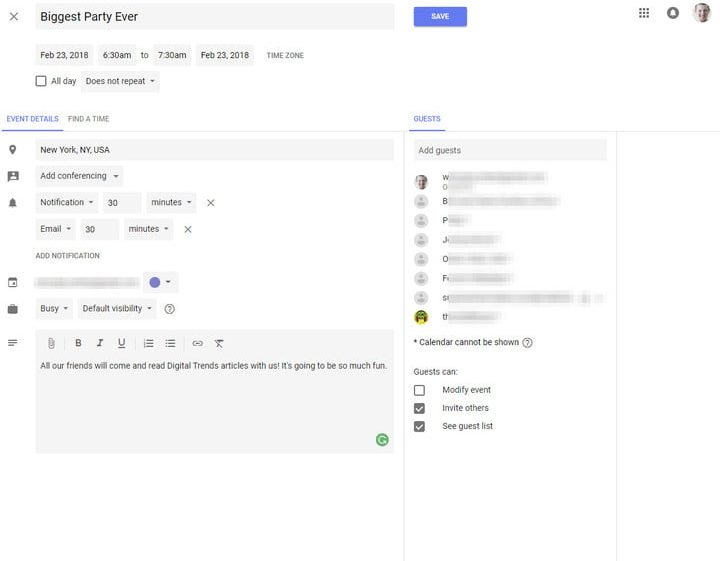Screen dimensions: 720x561
Task: Open the account profile picture menu
Action: 702,12
